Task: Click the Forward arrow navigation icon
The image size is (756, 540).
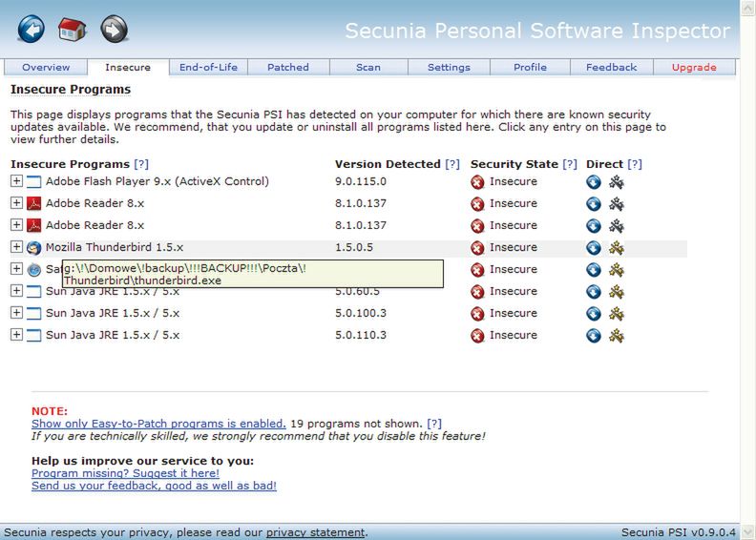Action: (115, 30)
